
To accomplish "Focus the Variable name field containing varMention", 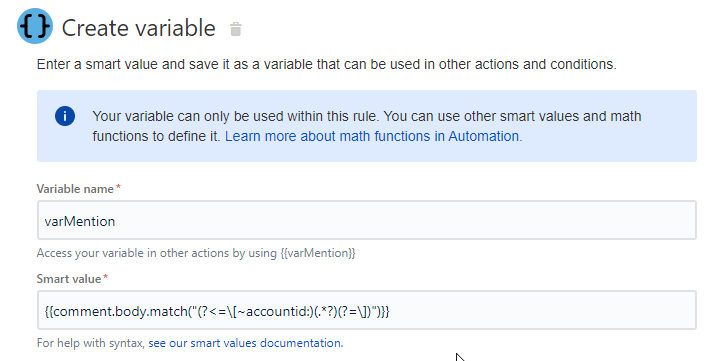I will click(x=367, y=220).
